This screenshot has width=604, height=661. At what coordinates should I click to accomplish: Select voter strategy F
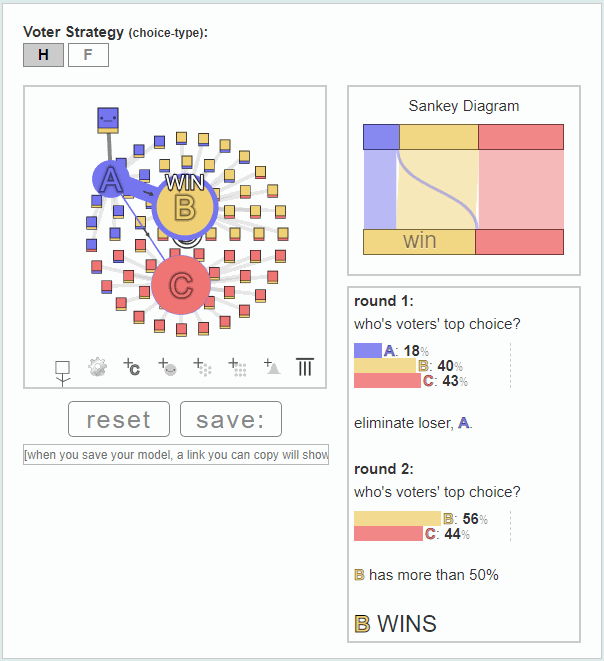[88, 55]
